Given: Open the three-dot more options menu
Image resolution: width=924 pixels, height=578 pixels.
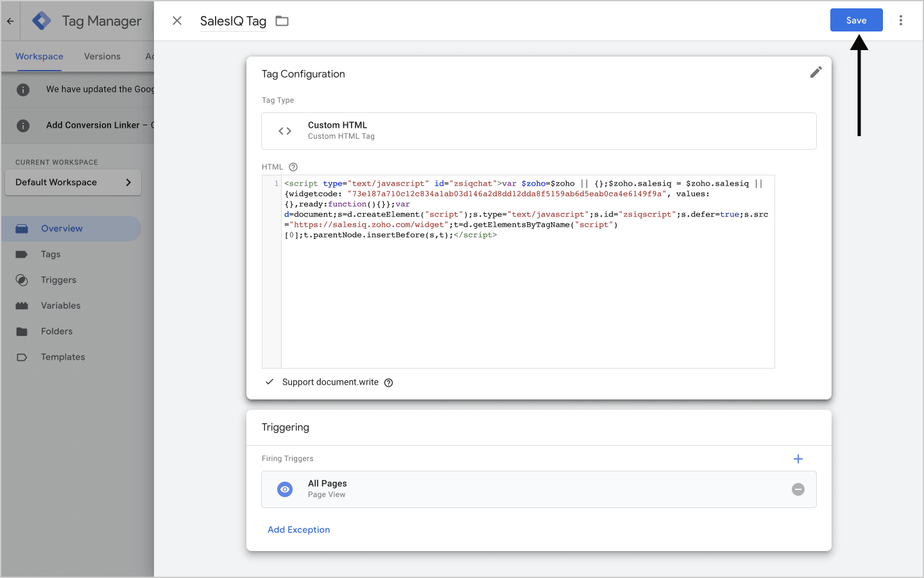Looking at the screenshot, I should click(901, 21).
